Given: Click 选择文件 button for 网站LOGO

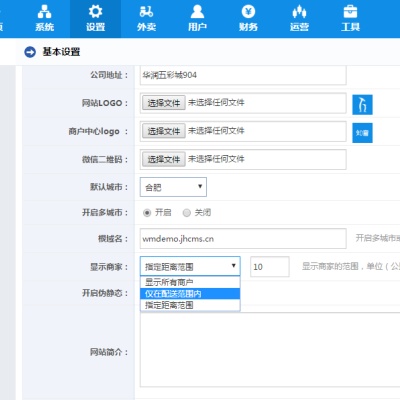Looking at the screenshot, I should pos(164,103).
